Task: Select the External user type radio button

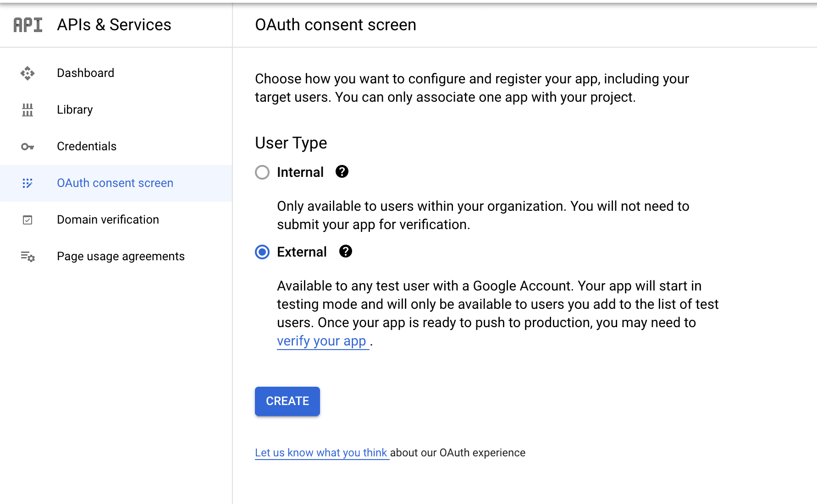Action: (262, 252)
